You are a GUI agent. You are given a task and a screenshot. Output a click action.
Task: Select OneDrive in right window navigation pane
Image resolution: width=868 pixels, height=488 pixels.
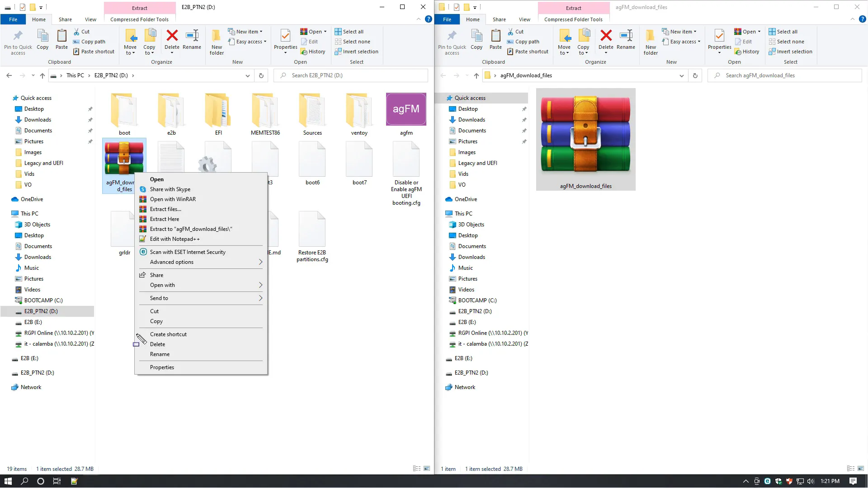pos(466,199)
